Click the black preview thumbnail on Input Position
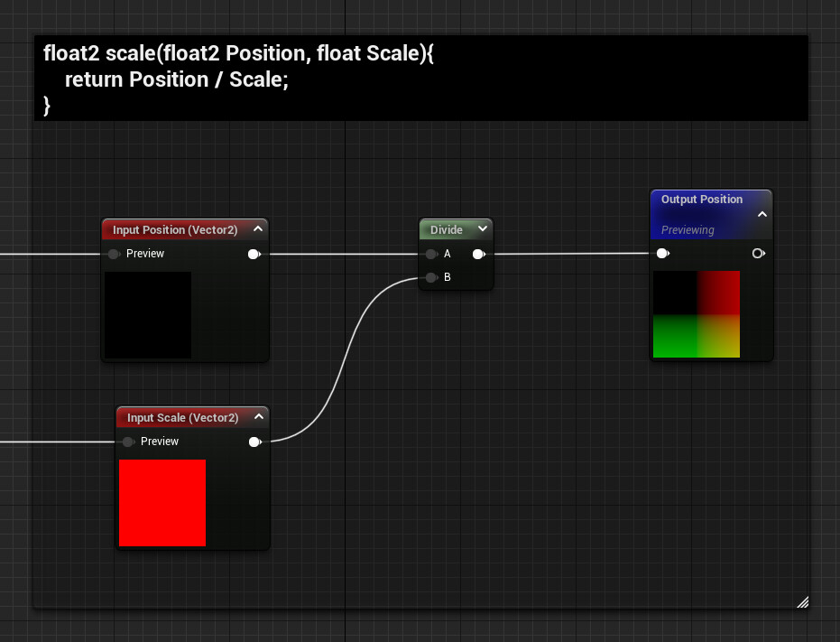The width and height of the screenshot is (840, 642). tap(148, 316)
